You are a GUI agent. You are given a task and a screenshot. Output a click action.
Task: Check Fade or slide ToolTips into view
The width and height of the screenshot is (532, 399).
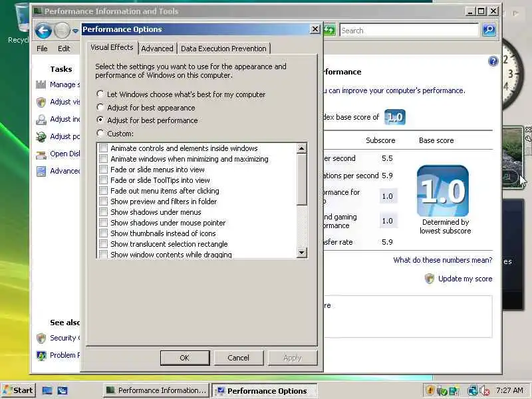coord(104,180)
